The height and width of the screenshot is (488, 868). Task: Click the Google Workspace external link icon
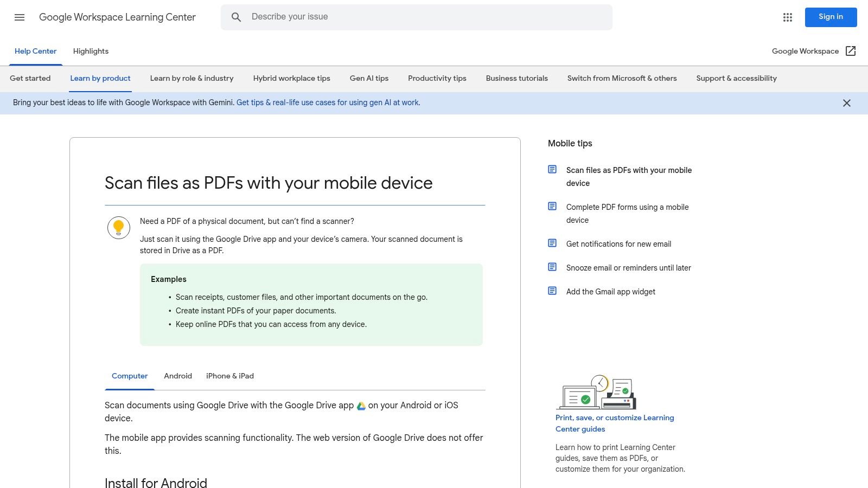click(851, 50)
